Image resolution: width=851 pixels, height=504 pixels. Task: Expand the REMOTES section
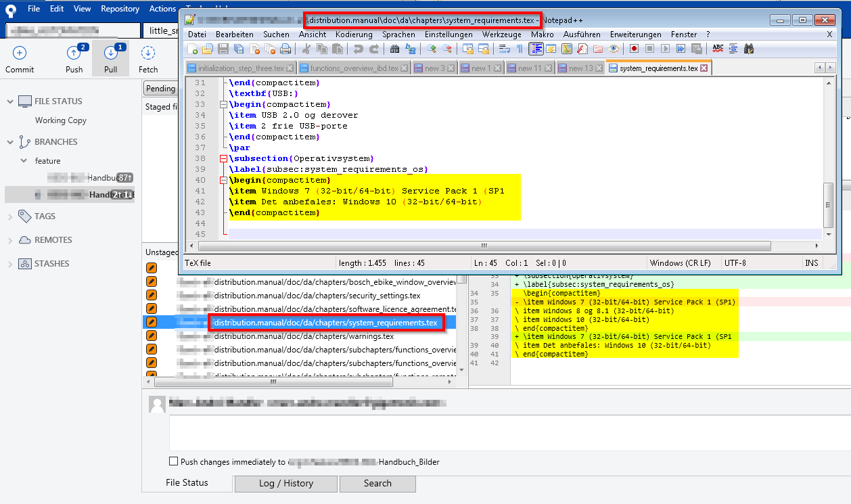[x=9, y=240]
